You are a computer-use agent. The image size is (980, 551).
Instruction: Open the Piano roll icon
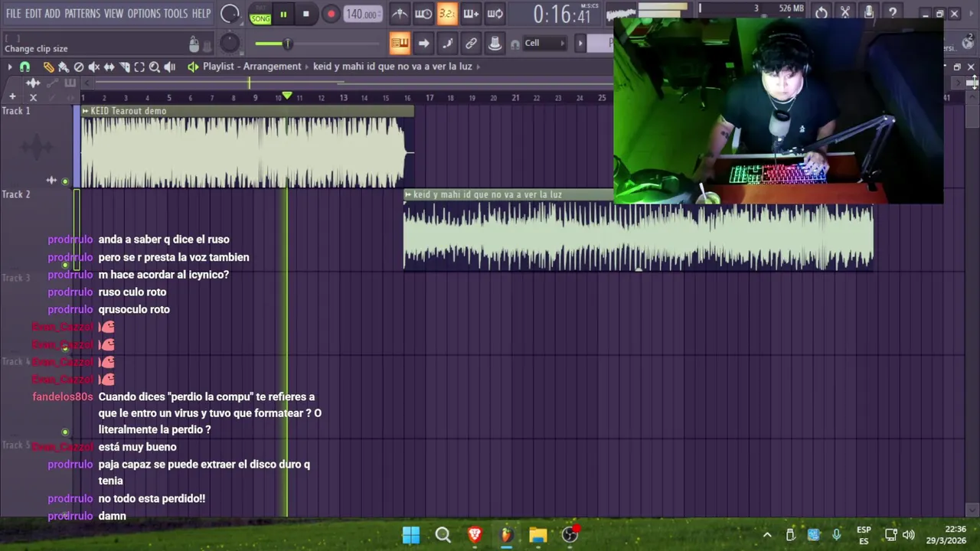pos(447,43)
